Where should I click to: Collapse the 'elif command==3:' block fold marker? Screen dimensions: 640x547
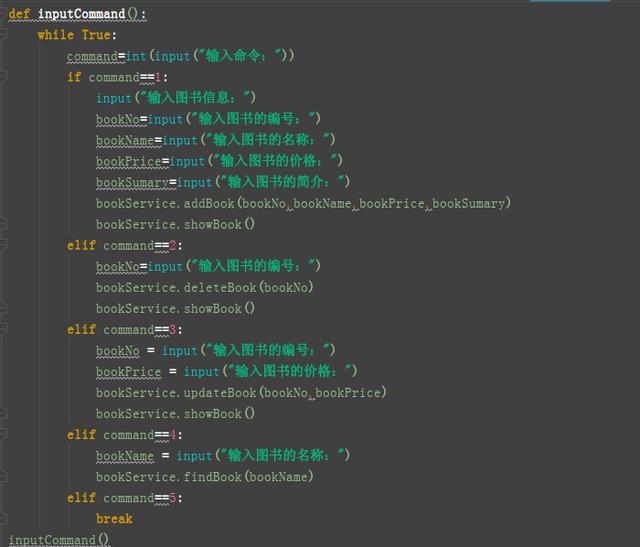tap(3, 329)
